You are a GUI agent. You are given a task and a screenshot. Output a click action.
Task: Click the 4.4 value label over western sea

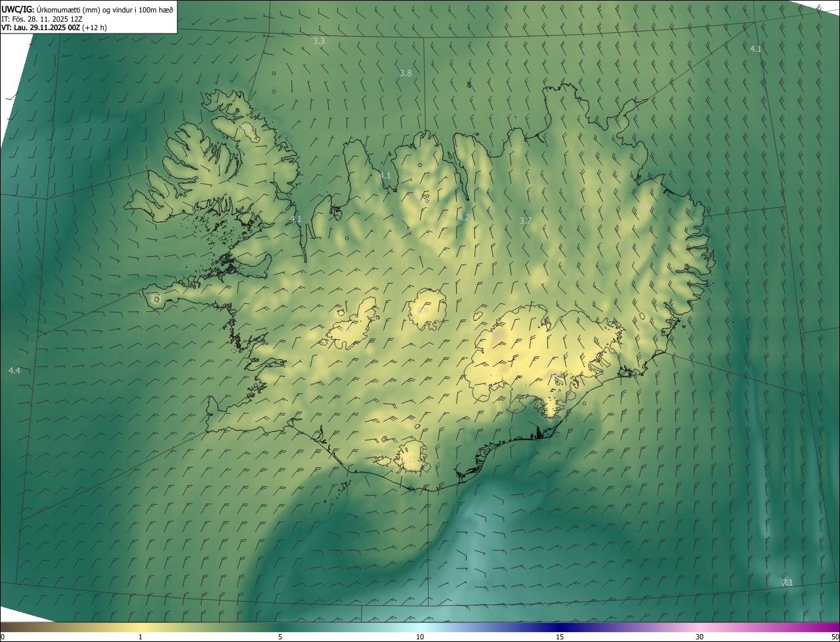pos(14,371)
